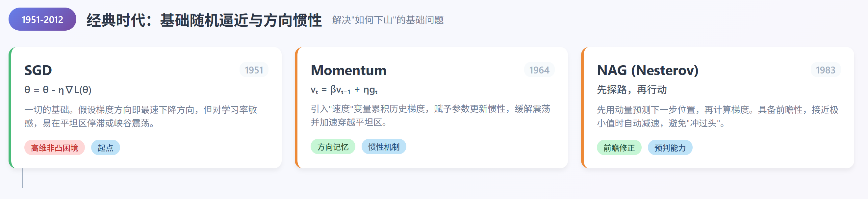Click the timeline connector below SGD card
Screen dimensions: 868x199
tap(22, 178)
